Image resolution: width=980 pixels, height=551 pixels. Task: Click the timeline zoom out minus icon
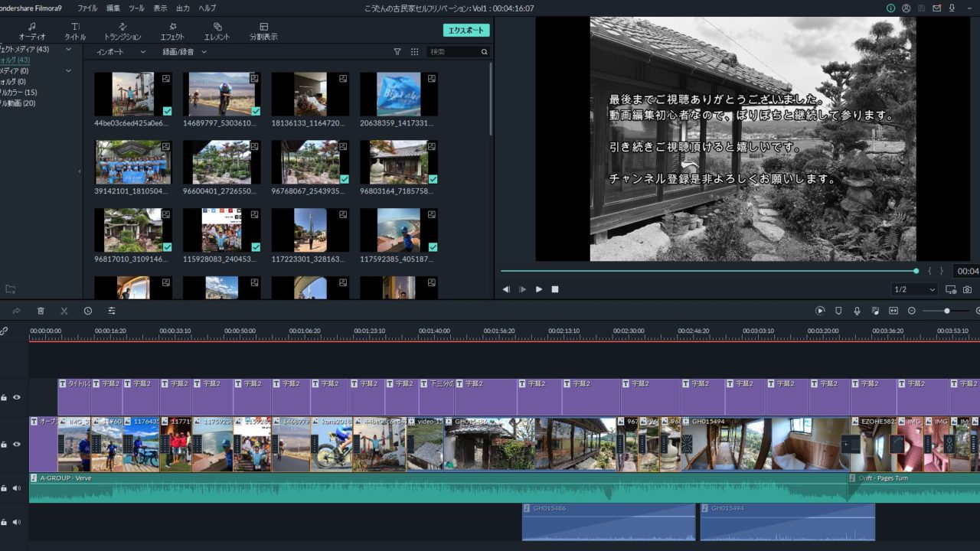912,311
